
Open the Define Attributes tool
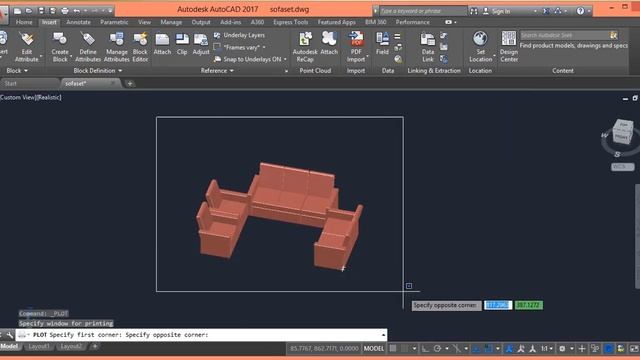tap(88, 47)
